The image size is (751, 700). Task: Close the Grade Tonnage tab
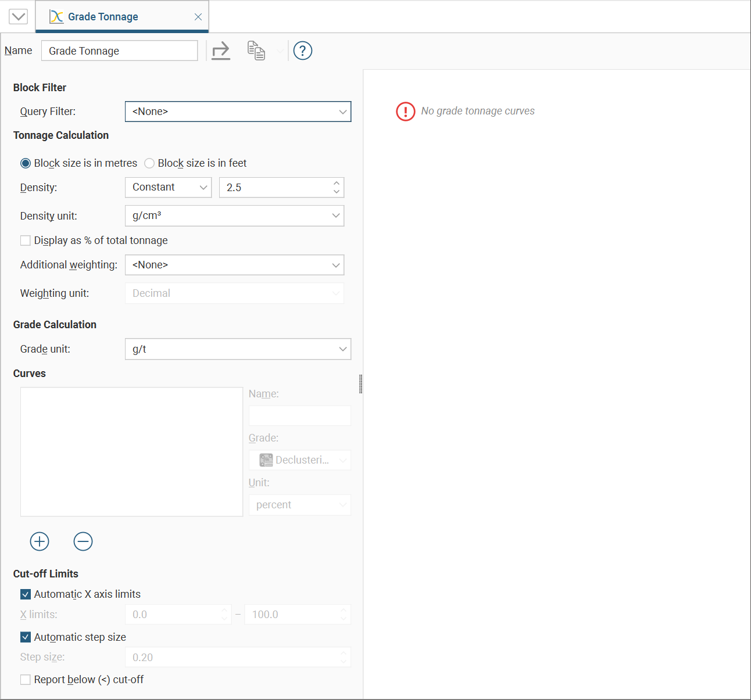pos(198,17)
